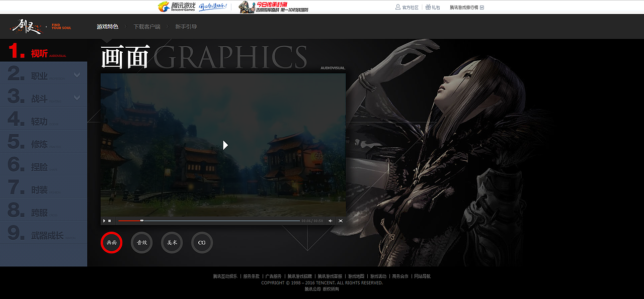Open section 5 修炼 in the sidebar
This screenshot has height=299, width=644.
43,142
